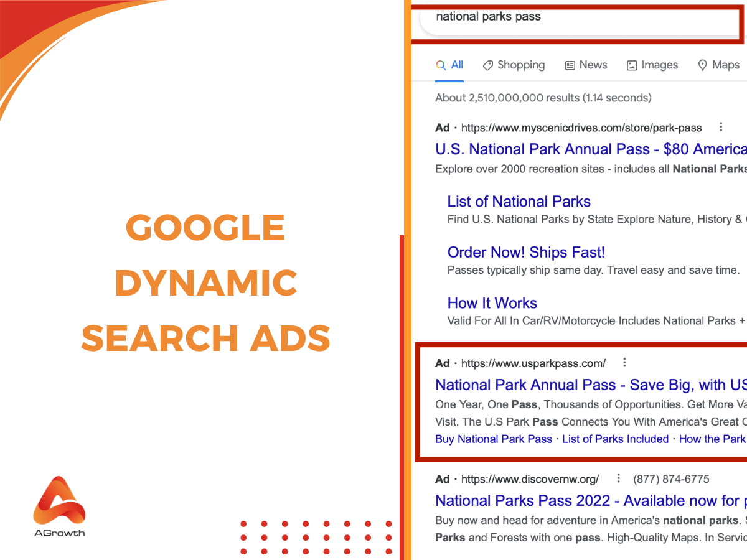Click the AGrowth logo icon
This screenshot has height=560, width=747.
(59, 502)
